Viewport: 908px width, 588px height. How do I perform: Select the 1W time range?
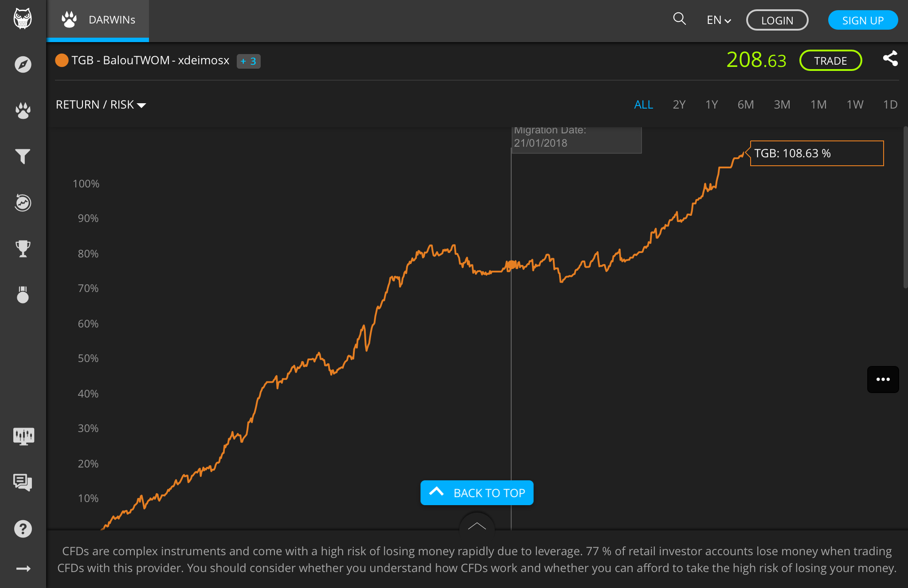point(855,105)
